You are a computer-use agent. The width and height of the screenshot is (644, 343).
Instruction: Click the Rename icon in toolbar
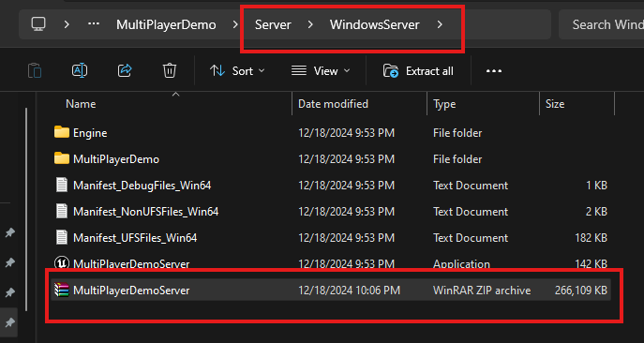pyautogui.click(x=80, y=71)
